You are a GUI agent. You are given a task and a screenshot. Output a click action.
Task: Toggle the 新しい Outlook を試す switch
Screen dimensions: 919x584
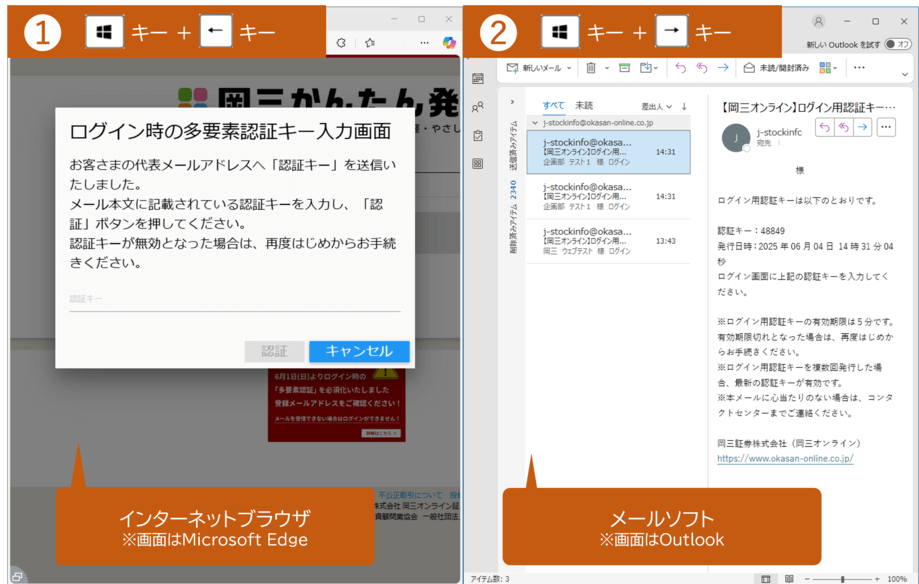(x=898, y=44)
